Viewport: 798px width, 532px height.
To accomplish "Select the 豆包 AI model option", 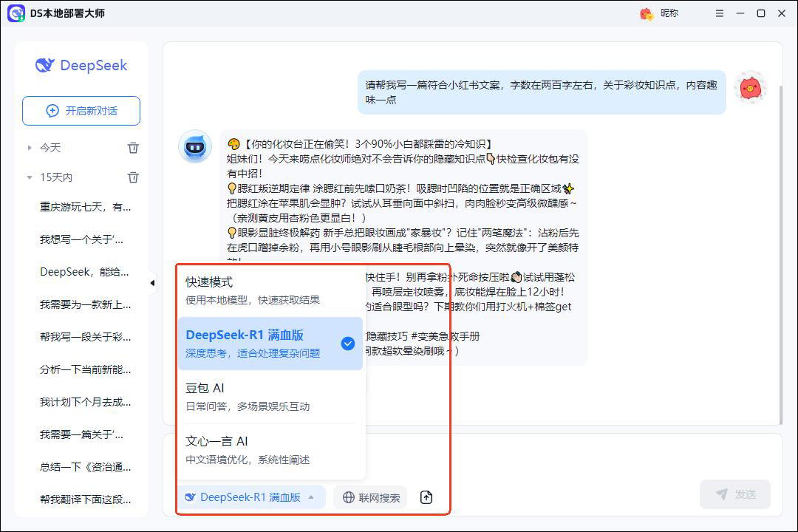I will 270,397.
